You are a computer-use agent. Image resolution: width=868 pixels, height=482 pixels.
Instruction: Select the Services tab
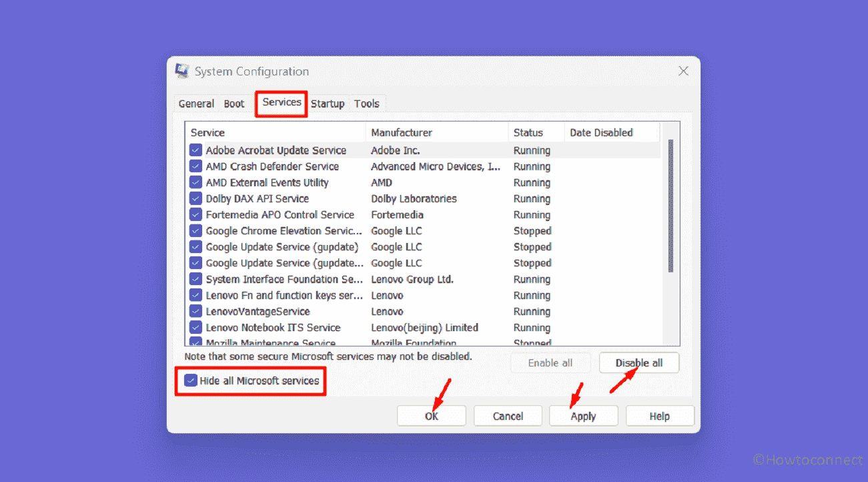pyautogui.click(x=282, y=102)
